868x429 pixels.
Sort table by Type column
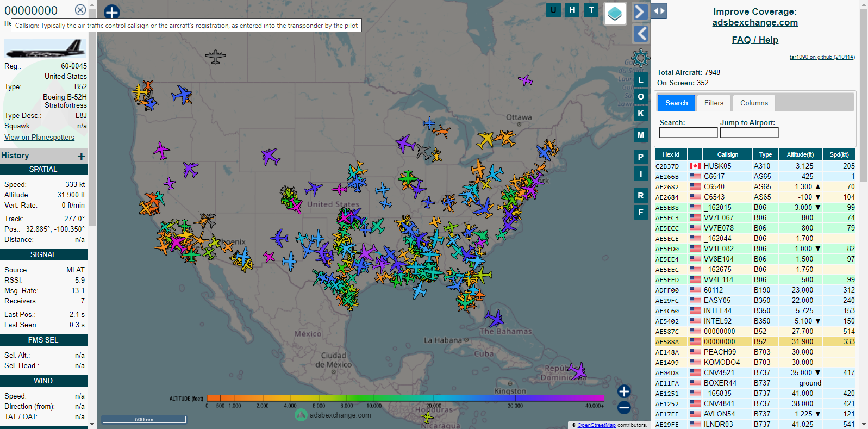click(765, 154)
